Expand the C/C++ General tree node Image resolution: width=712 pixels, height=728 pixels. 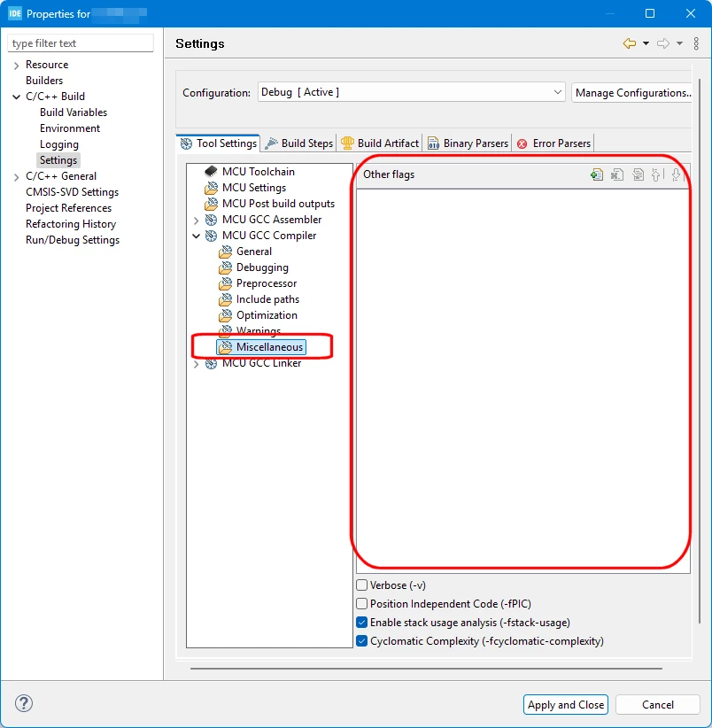tap(16, 176)
